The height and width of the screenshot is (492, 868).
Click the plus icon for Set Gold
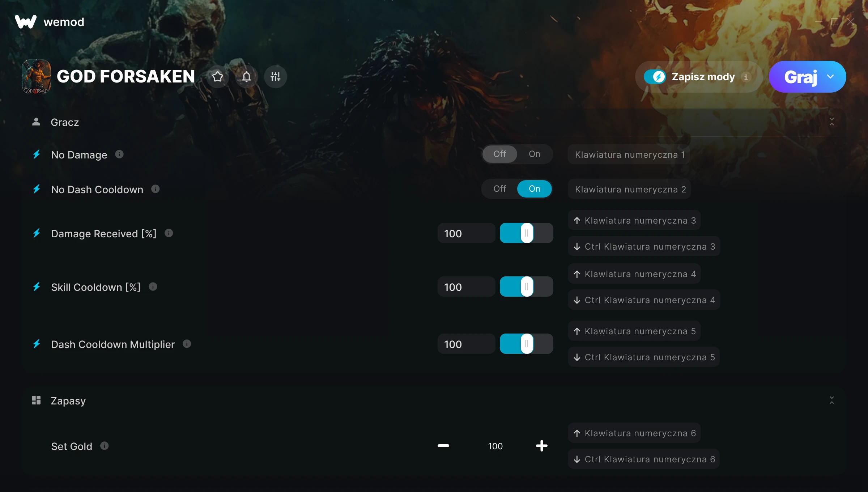click(541, 446)
